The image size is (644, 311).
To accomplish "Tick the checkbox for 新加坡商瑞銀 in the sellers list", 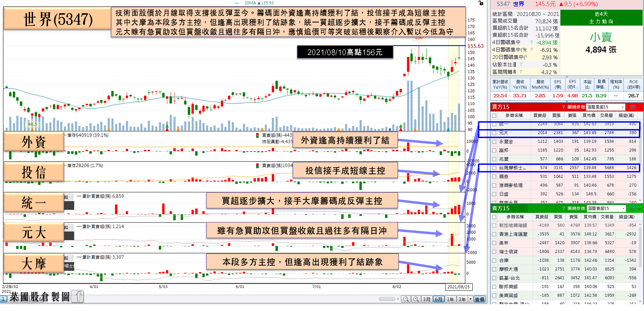I will pyautogui.click(x=494, y=226).
